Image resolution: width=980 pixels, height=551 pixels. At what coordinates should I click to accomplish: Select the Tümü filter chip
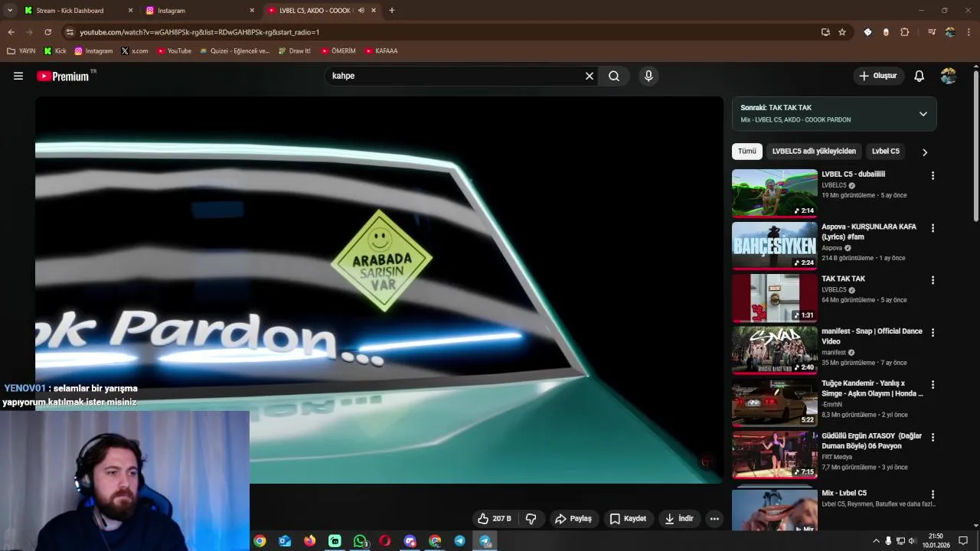tap(746, 152)
